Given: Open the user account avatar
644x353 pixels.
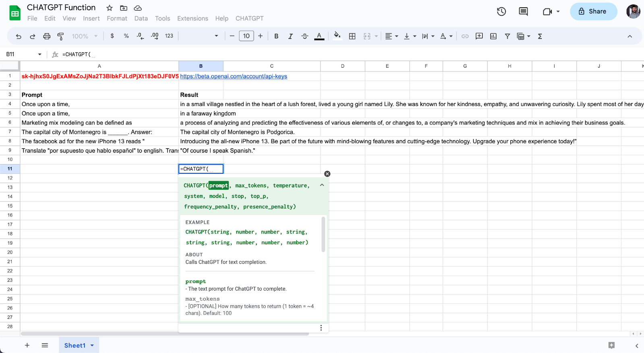Looking at the screenshot, I should pyautogui.click(x=633, y=11).
